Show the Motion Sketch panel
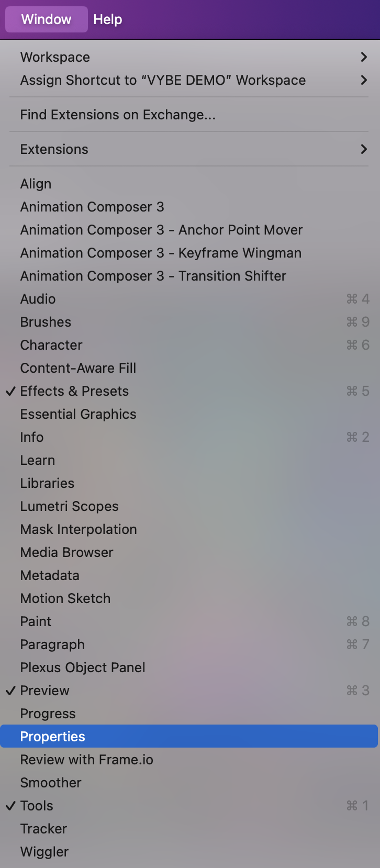The height and width of the screenshot is (868, 380). (x=189, y=598)
